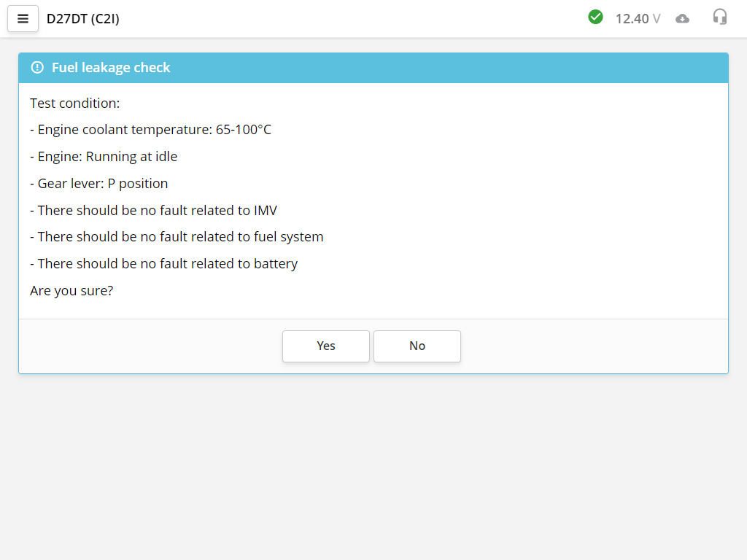Click the "Engine: Running at idle" line

pyautogui.click(x=104, y=157)
